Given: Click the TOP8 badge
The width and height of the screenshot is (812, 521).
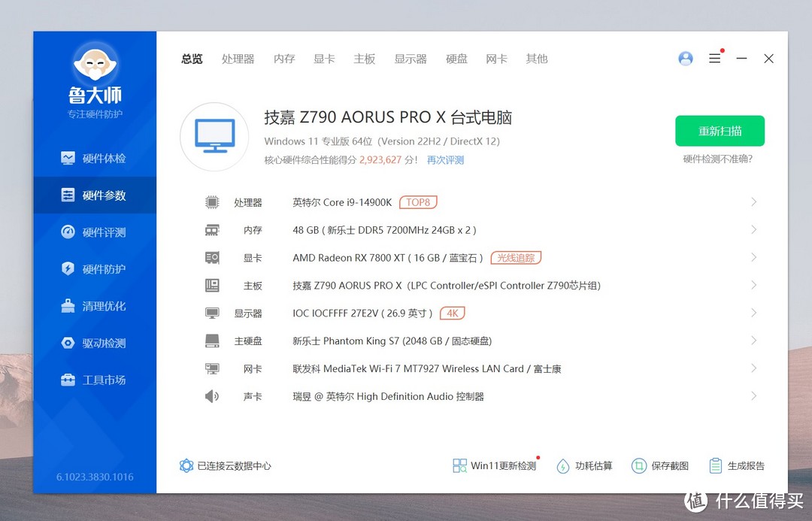Looking at the screenshot, I should 419,202.
